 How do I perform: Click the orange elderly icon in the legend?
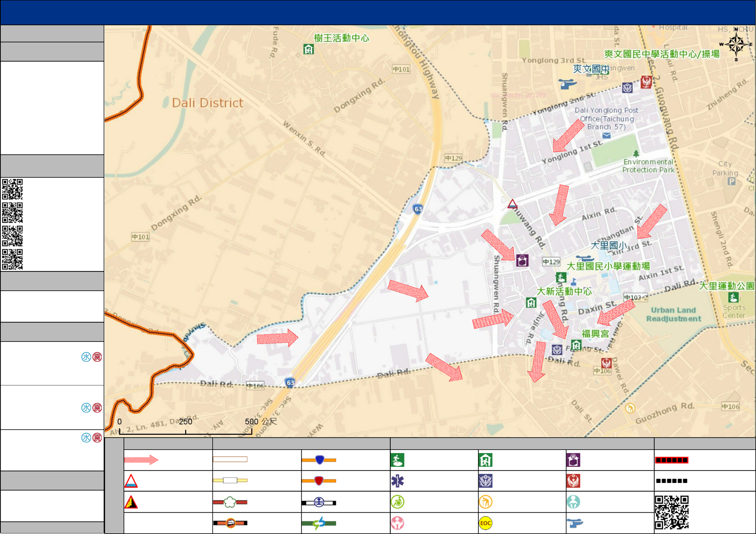pos(486,502)
